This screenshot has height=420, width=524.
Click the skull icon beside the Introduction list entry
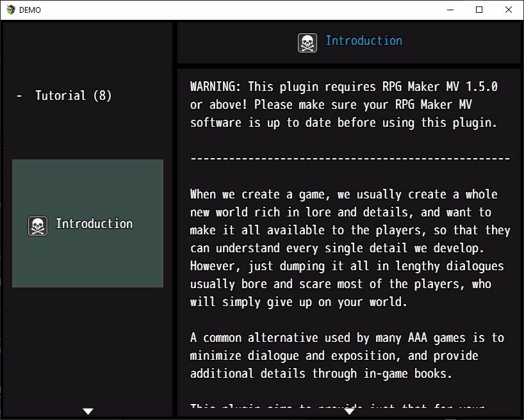[38, 226]
